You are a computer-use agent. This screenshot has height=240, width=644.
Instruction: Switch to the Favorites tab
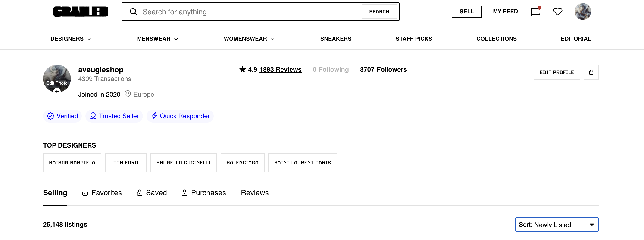(x=102, y=193)
